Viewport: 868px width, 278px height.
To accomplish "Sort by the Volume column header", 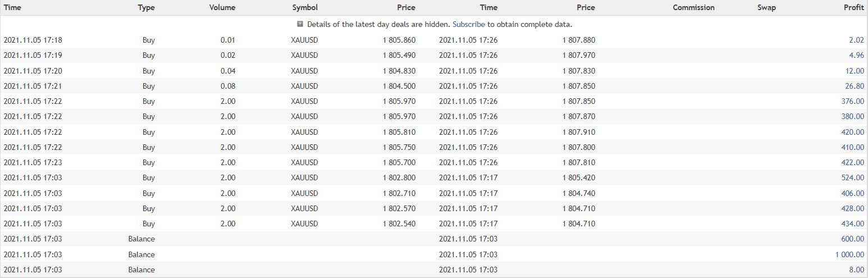I will pyautogui.click(x=222, y=8).
